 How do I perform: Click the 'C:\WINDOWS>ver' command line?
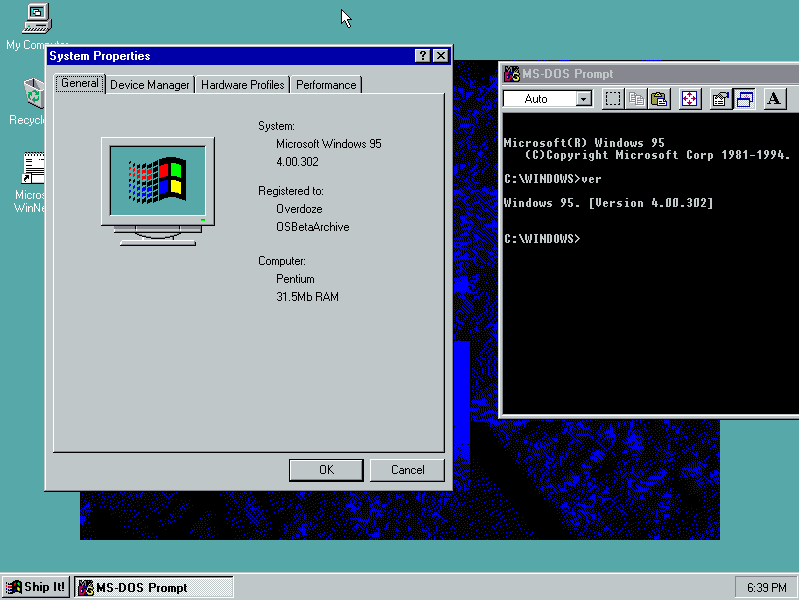(x=553, y=179)
